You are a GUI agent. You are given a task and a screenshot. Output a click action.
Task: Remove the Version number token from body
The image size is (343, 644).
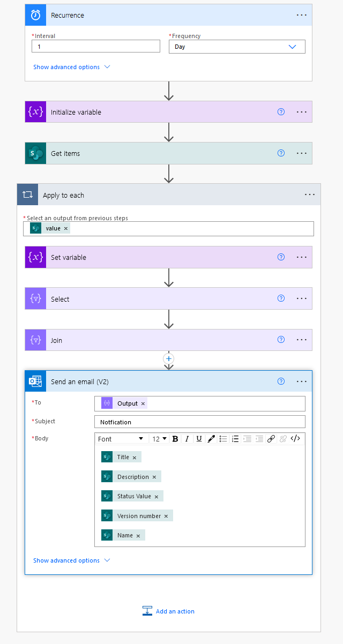point(166,516)
